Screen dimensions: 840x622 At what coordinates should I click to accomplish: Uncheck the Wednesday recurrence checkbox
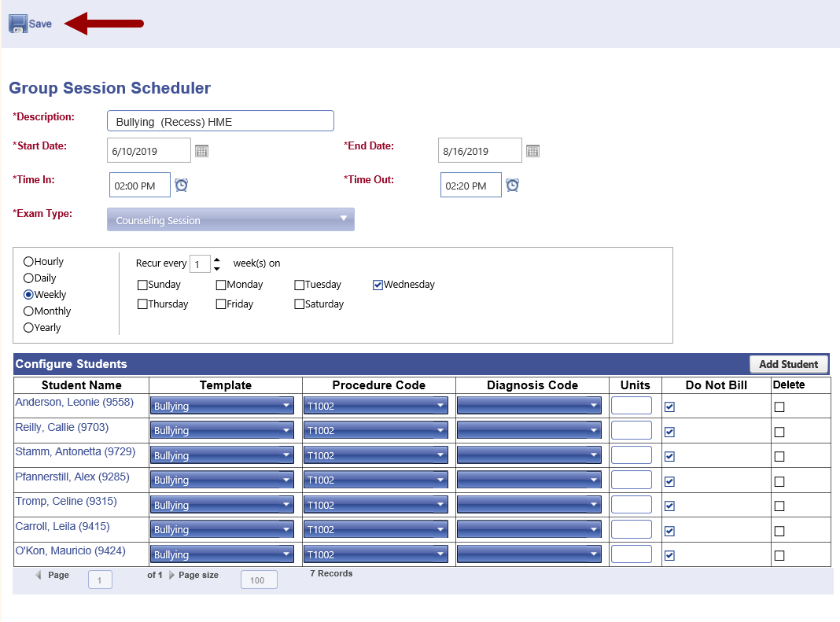click(378, 284)
